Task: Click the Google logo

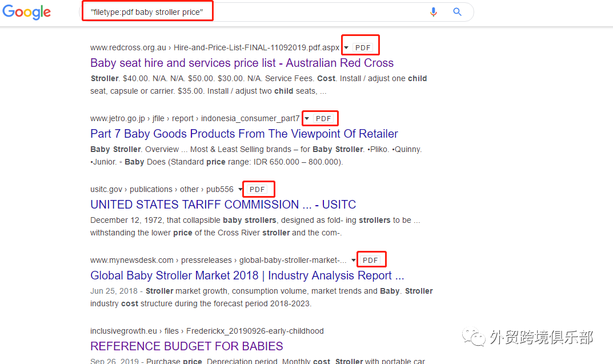Action: (27, 12)
